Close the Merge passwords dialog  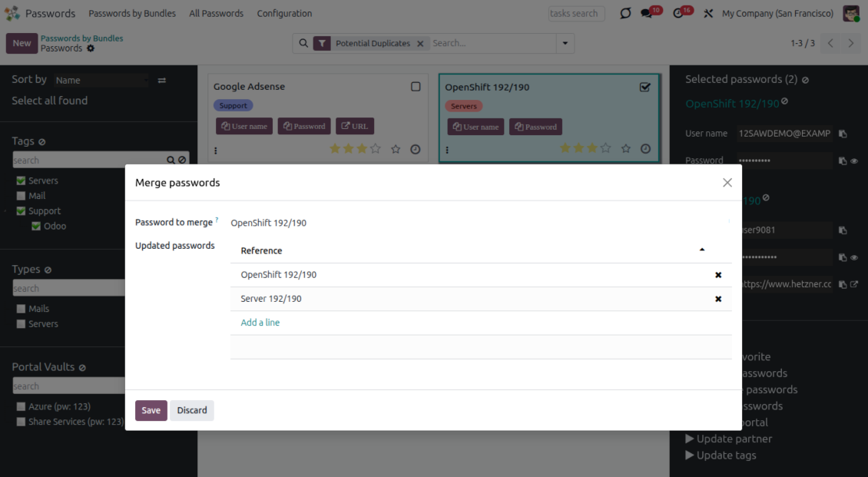[727, 183]
